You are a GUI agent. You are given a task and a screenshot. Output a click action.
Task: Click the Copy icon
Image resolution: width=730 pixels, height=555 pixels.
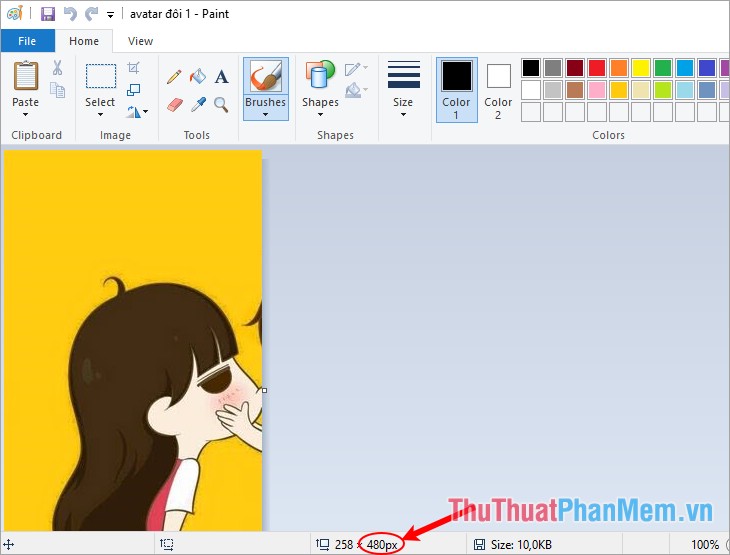[57, 90]
